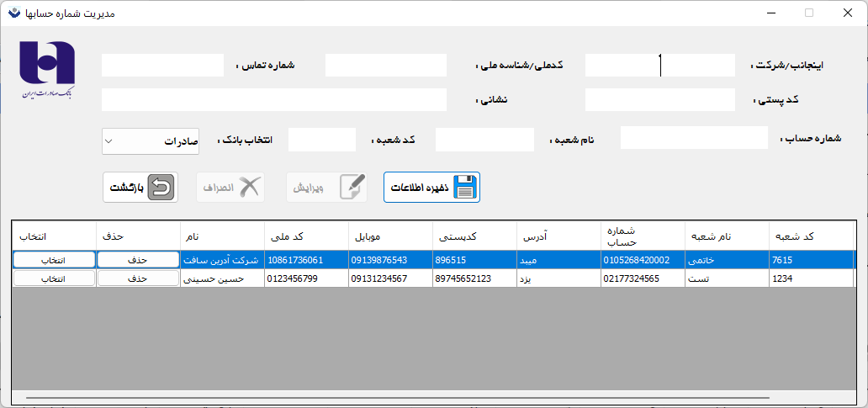This screenshot has width=868, height=408.
Task: Select the خاتمی branch name cell
Action: click(728, 260)
